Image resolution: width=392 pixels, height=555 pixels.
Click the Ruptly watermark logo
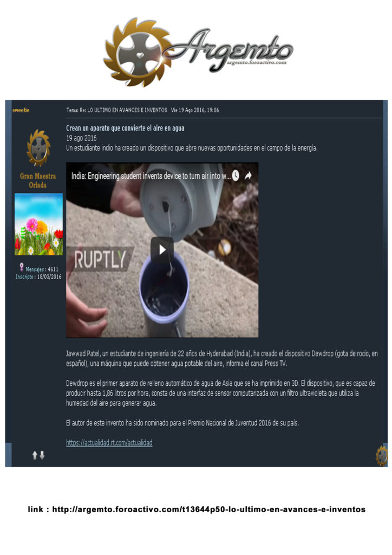click(x=100, y=260)
